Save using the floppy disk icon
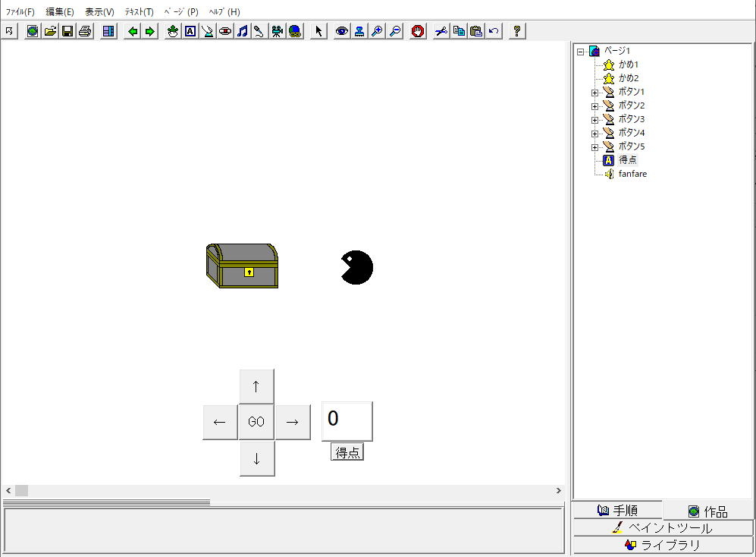Viewport: 756px width, 557px height. (x=67, y=31)
